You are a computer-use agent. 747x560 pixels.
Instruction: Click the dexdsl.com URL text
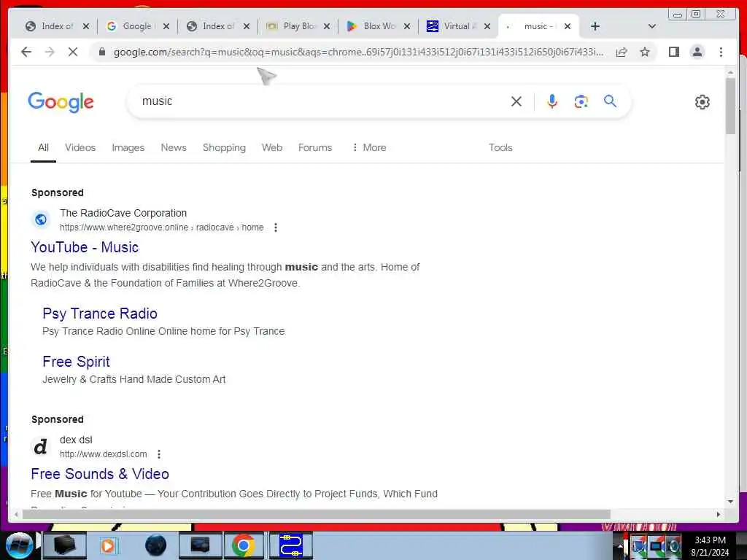click(x=104, y=454)
